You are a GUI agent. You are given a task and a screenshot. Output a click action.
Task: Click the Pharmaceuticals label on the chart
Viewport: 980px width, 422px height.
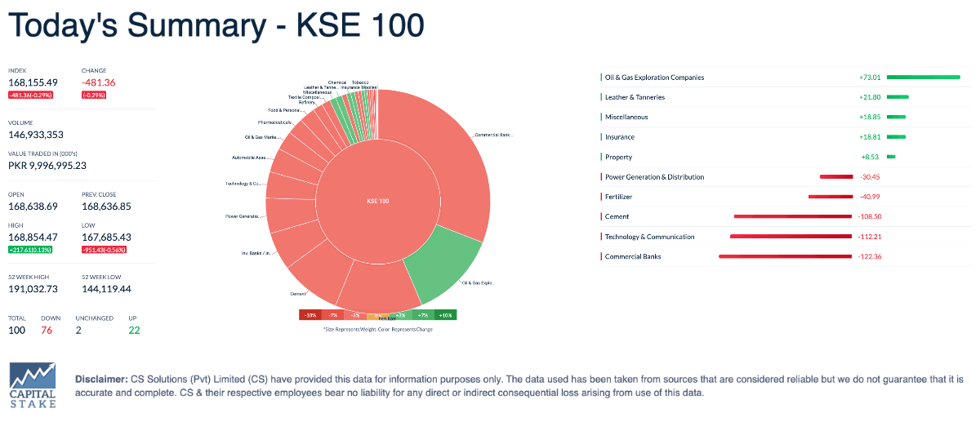pyautogui.click(x=274, y=122)
